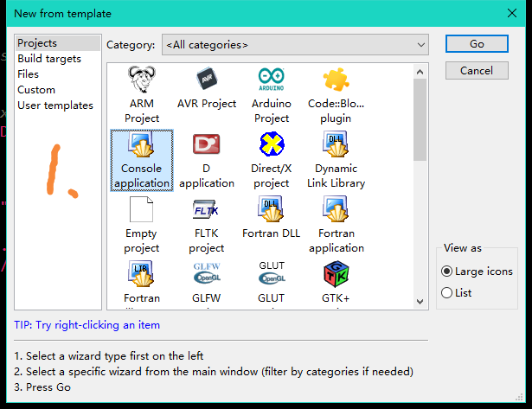Select the AVR Project template icon
The width and height of the screenshot is (532, 409).
tap(207, 79)
